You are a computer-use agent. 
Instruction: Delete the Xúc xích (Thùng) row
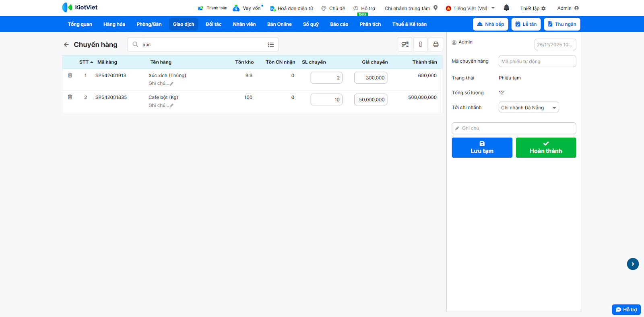pos(70,75)
